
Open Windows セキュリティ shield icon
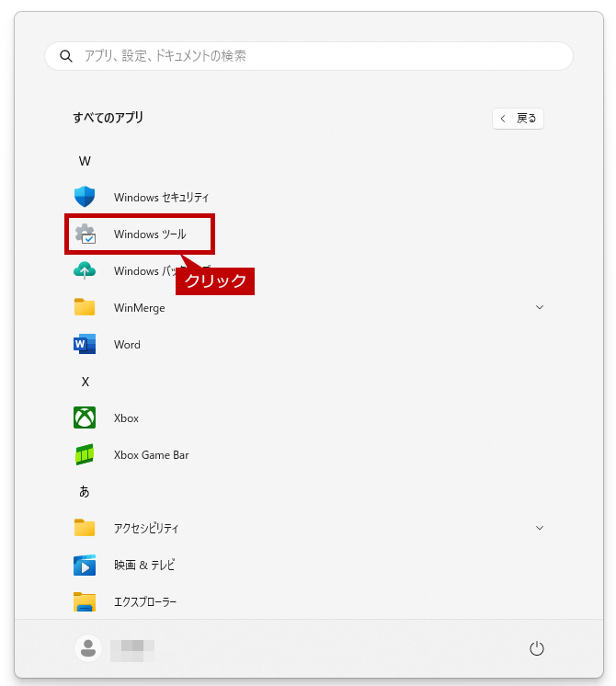(85, 197)
